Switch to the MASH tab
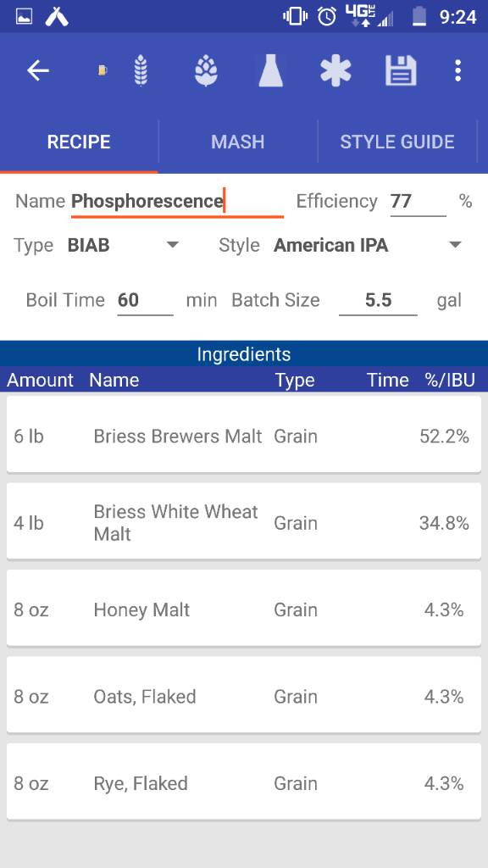Viewport: 488px width, 868px height. (238, 142)
